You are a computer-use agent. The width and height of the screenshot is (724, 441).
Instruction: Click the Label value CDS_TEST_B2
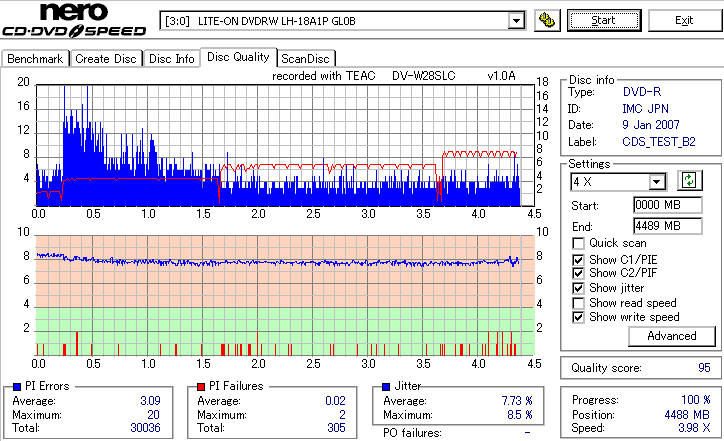tap(659, 142)
